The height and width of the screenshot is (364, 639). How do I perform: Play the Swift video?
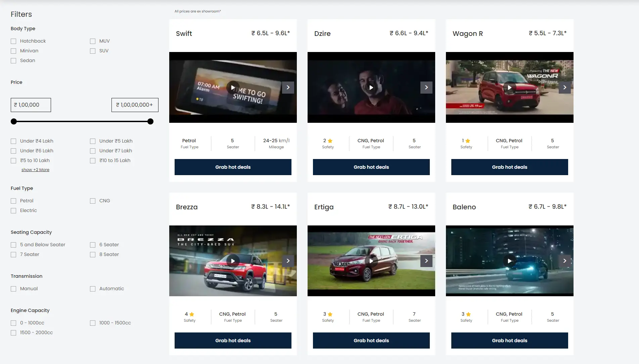click(x=233, y=88)
